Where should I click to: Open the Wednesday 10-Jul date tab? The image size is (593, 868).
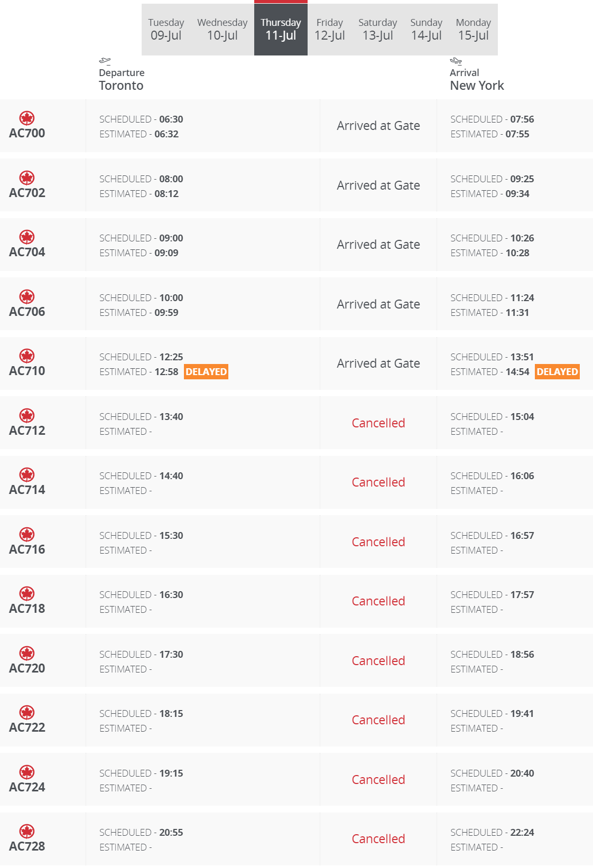[223, 30]
